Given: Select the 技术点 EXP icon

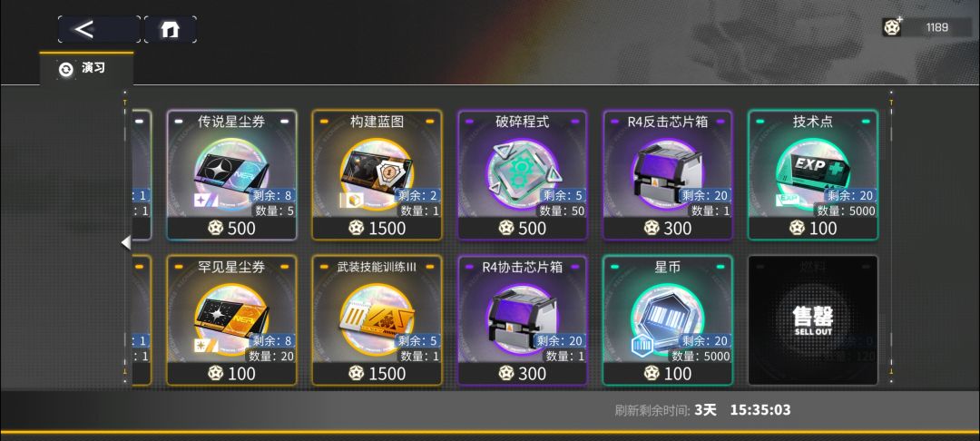Looking at the screenshot, I should (813, 171).
